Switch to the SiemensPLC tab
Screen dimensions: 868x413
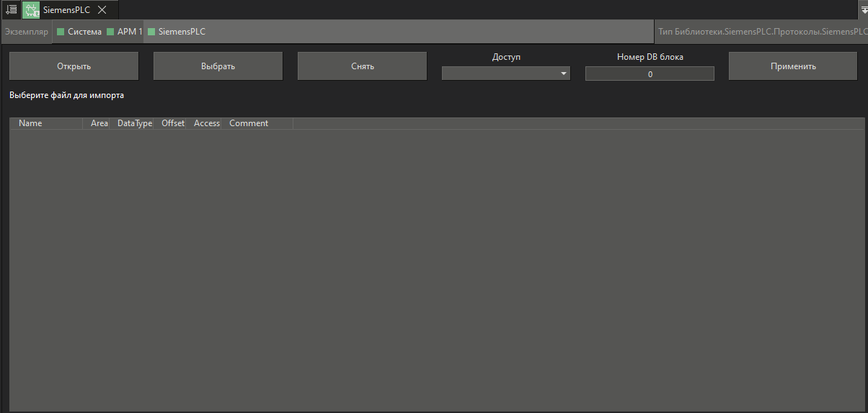pyautogui.click(x=66, y=10)
